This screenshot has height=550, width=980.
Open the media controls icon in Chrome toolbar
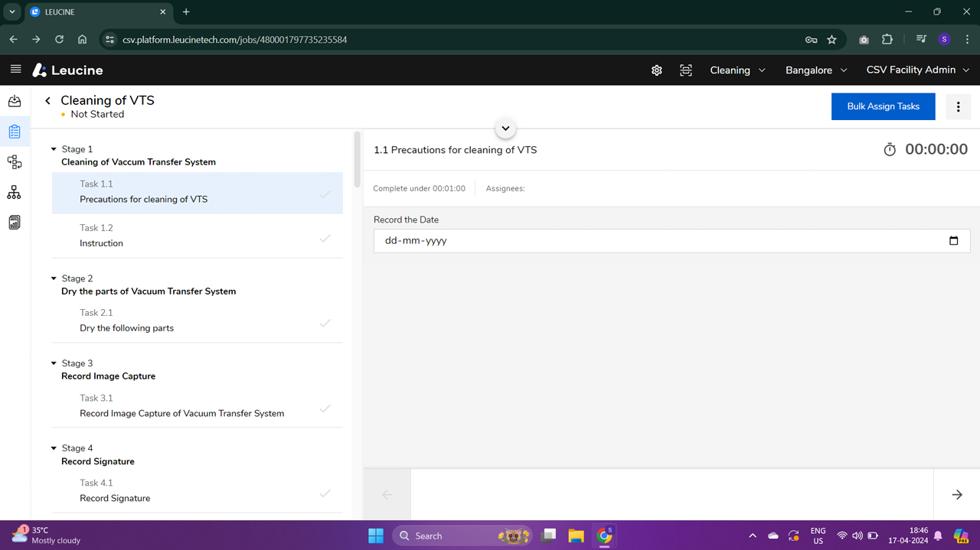tap(921, 40)
